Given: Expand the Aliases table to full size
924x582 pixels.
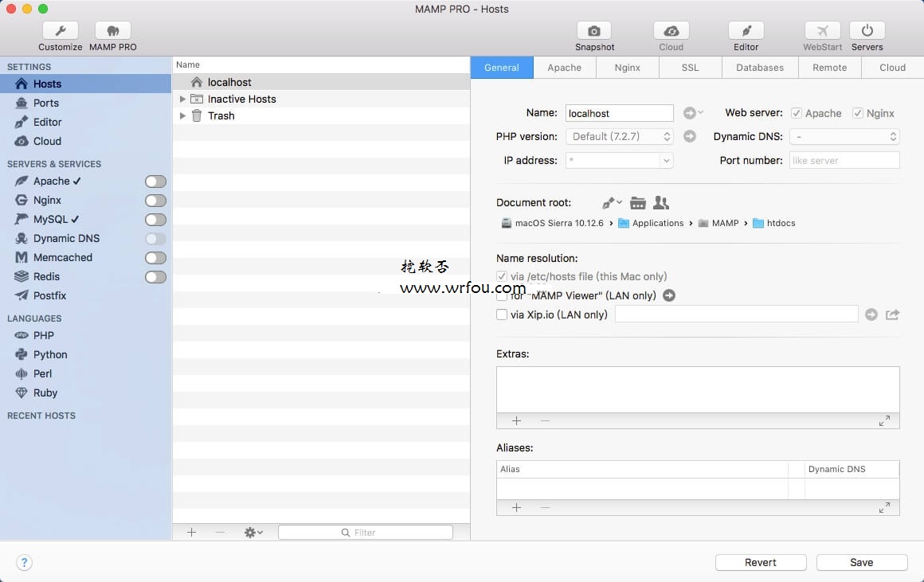Looking at the screenshot, I should pos(884,507).
